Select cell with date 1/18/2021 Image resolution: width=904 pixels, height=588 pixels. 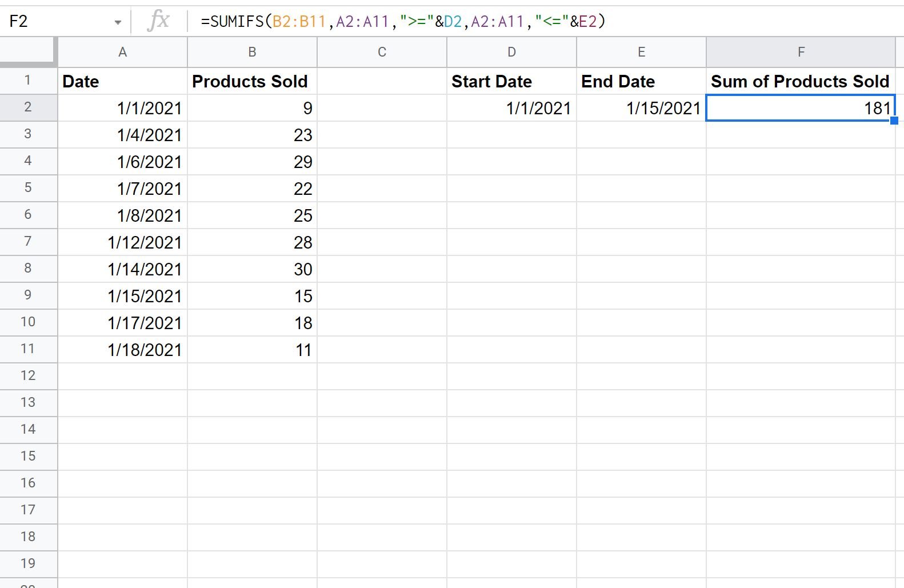coord(122,350)
